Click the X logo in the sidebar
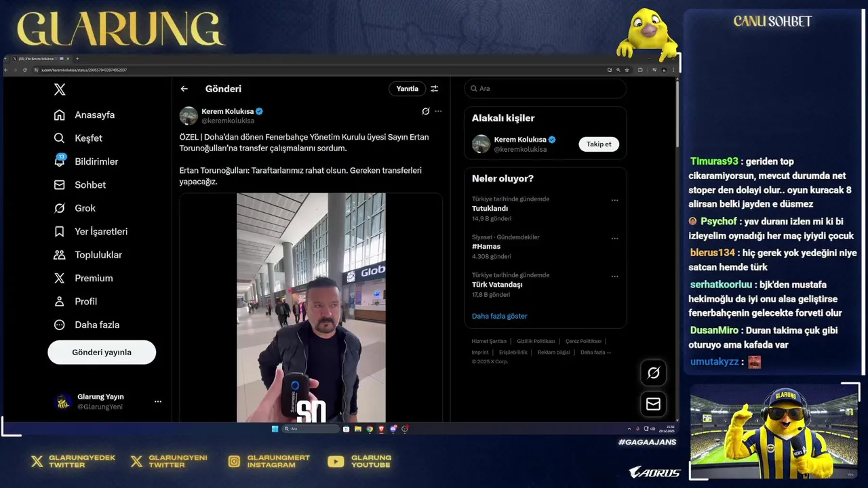This screenshot has height=488, width=868. point(60,89)
